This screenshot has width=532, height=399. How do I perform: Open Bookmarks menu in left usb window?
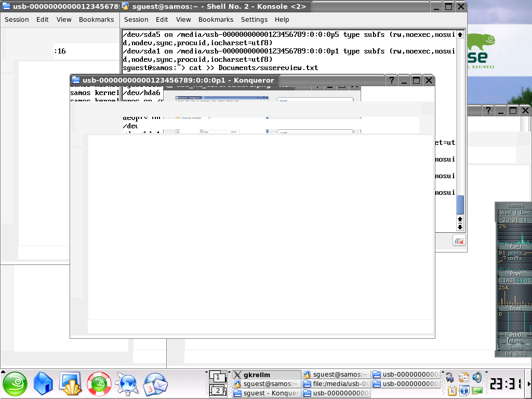(x=96, y=20)
